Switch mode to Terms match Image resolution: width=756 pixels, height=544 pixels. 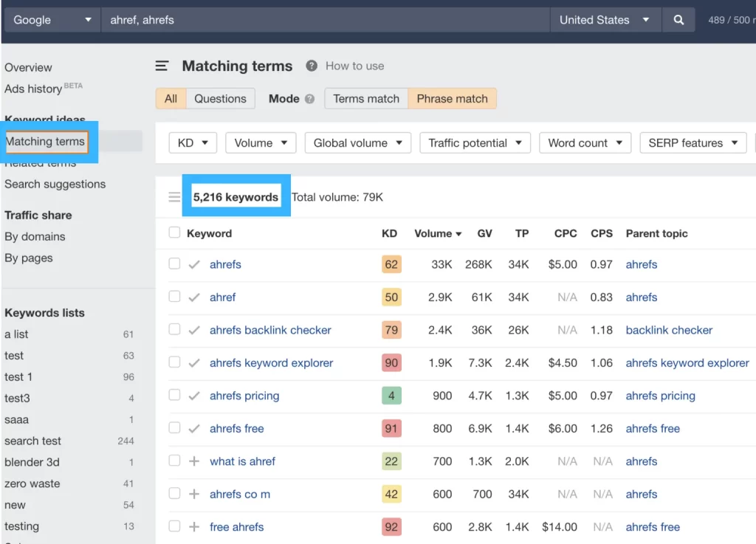[x=366, y=99]
